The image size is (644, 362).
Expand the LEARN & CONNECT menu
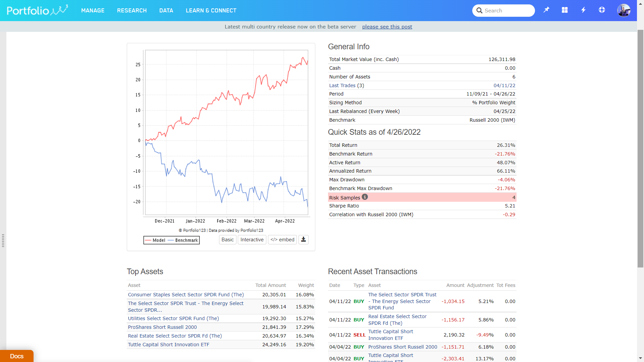[211, 10]
